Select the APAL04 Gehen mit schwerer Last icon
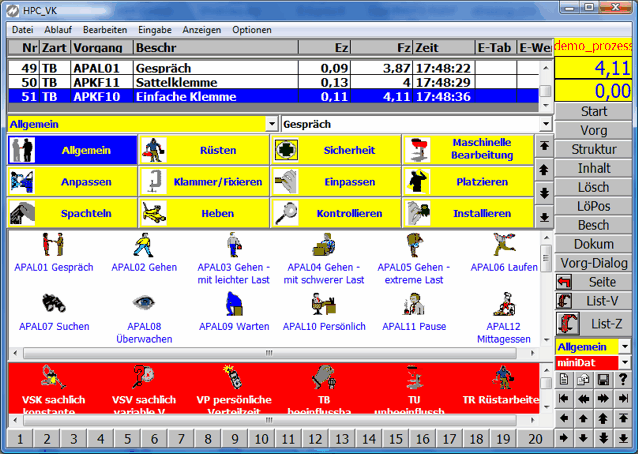This screenshot has height=454, width=638. (322, 245)
